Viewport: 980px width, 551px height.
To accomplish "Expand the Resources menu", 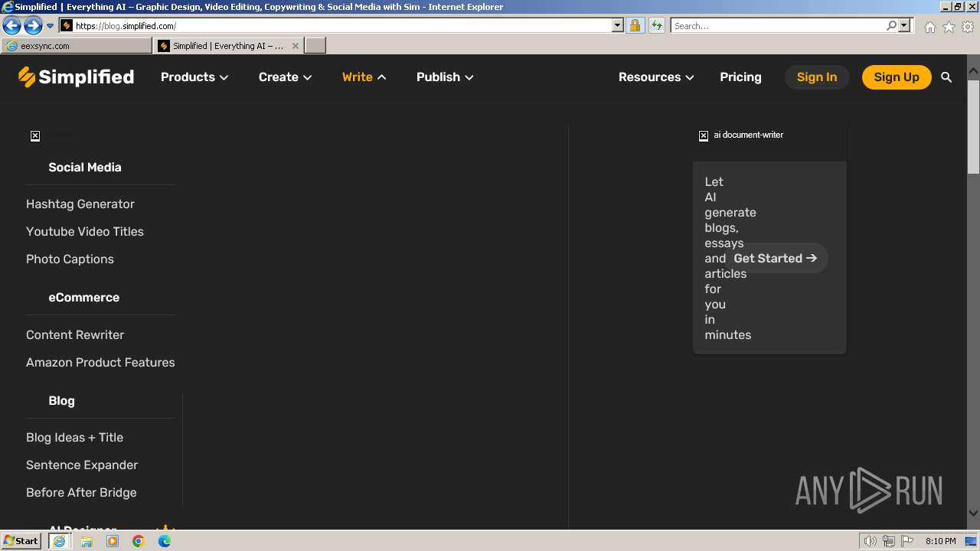I will (656, 77).
